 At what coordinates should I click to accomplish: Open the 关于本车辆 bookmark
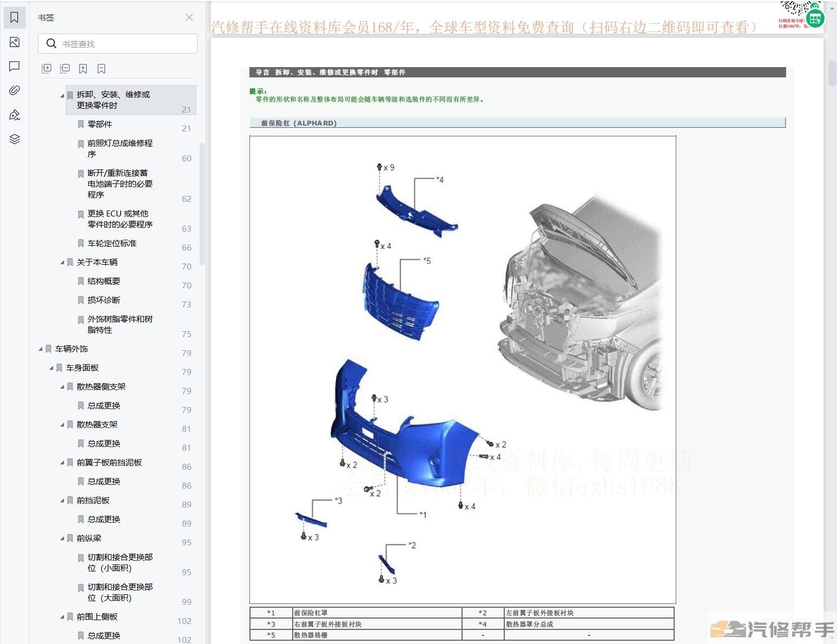[x=97, y=262]
